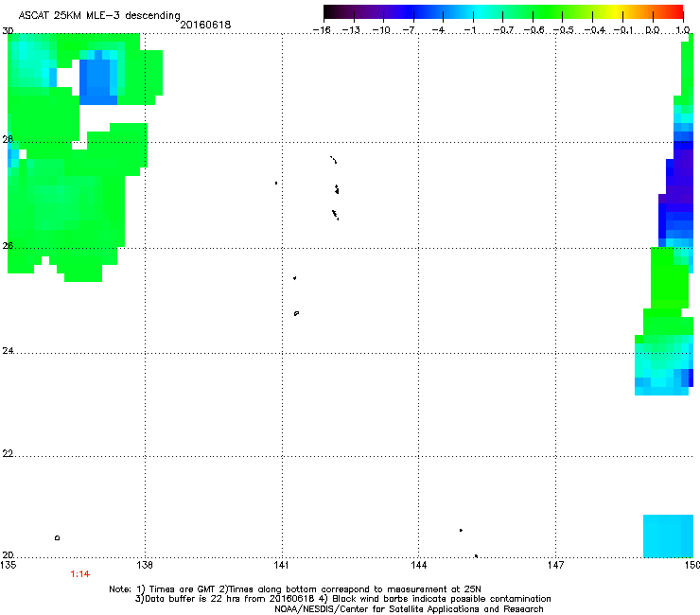Click the red swath time label "1:14"
The height and width of the screenshot is (615, 700).
click(x=79, y=574)
